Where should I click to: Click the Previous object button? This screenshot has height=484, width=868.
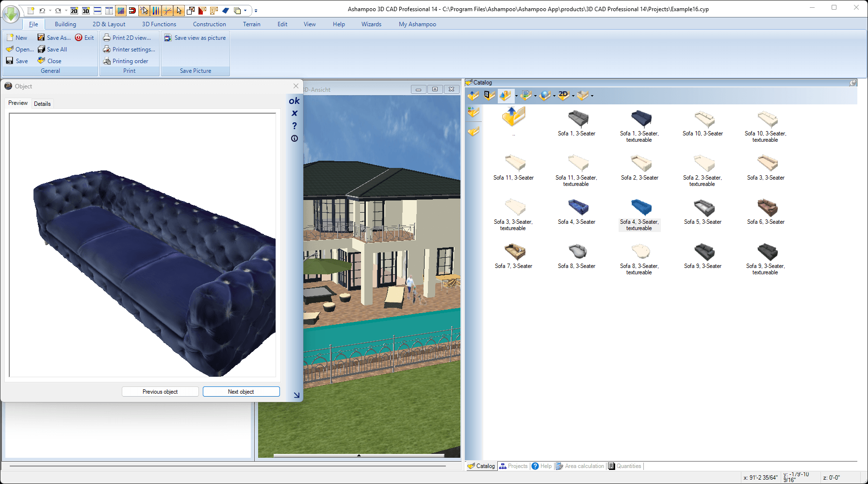160,391
